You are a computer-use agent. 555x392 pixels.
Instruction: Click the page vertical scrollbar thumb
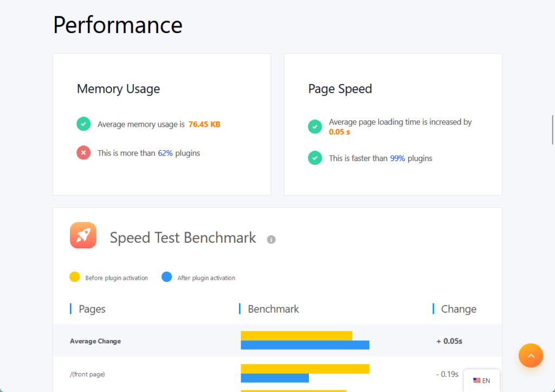pyautogui.click(x=552, y=130)
